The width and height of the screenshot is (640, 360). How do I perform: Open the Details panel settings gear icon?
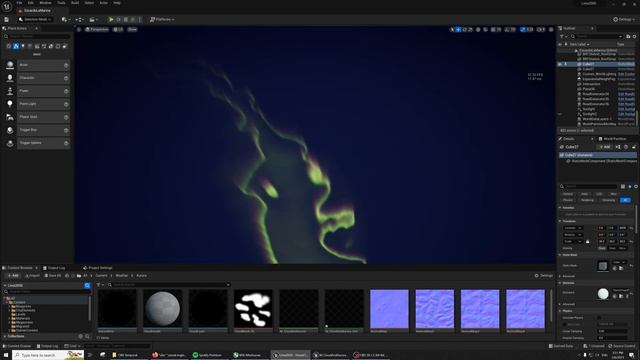(x=636, y=187)
